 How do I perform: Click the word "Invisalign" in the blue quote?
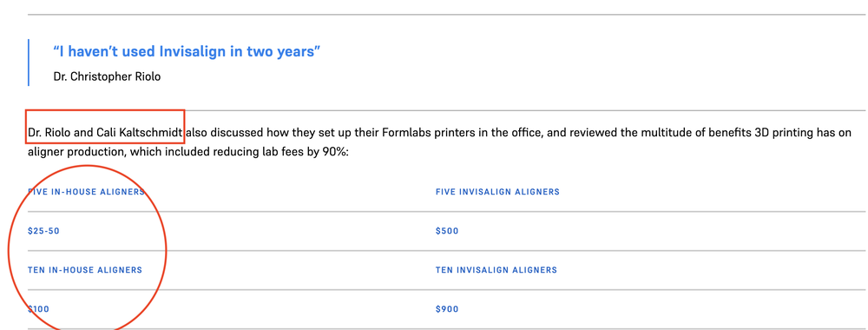click(x=194, y=52)
